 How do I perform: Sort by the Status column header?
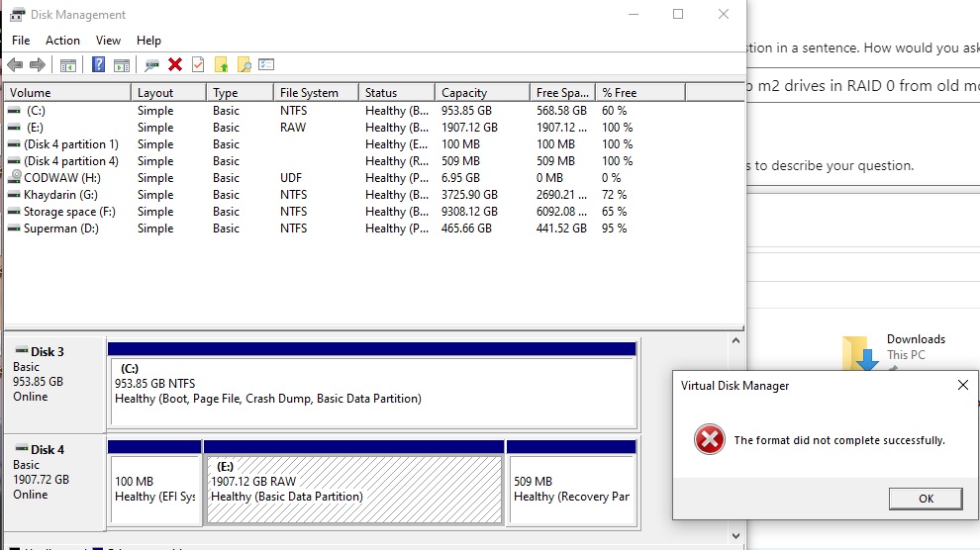[397, 92]
